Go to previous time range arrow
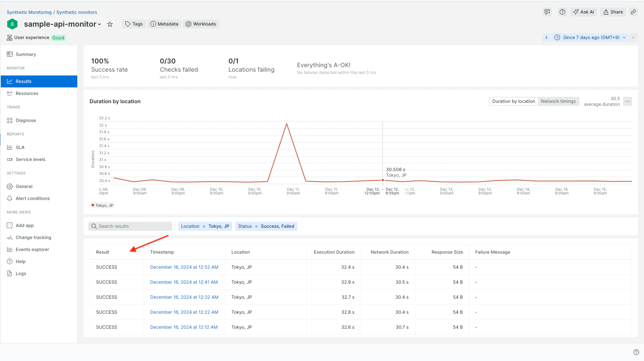The width and height of the screenshot is (644, 361). [546, 38]
